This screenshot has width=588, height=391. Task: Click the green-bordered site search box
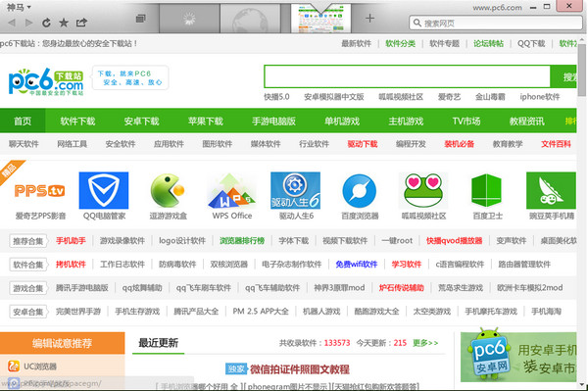point(408,76)
